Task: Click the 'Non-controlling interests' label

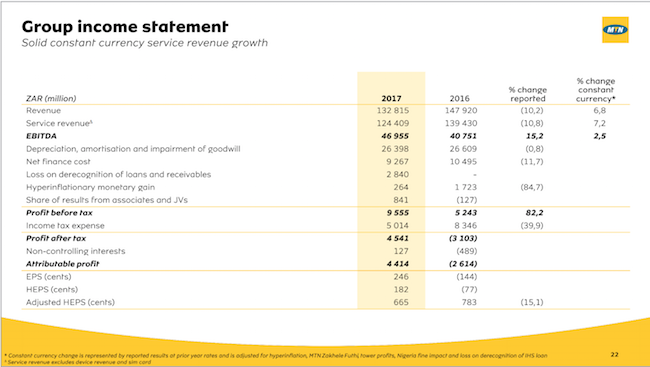Action: [75, 251]
